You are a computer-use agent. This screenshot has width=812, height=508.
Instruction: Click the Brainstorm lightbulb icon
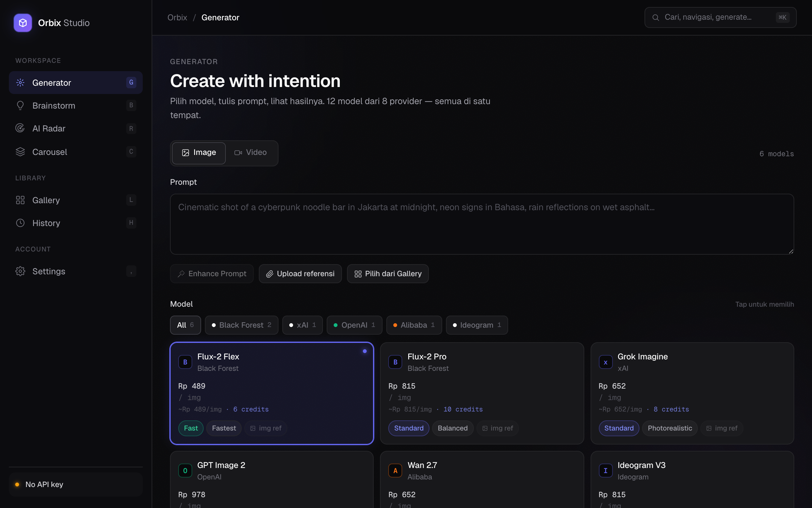[x=20, y=105]
